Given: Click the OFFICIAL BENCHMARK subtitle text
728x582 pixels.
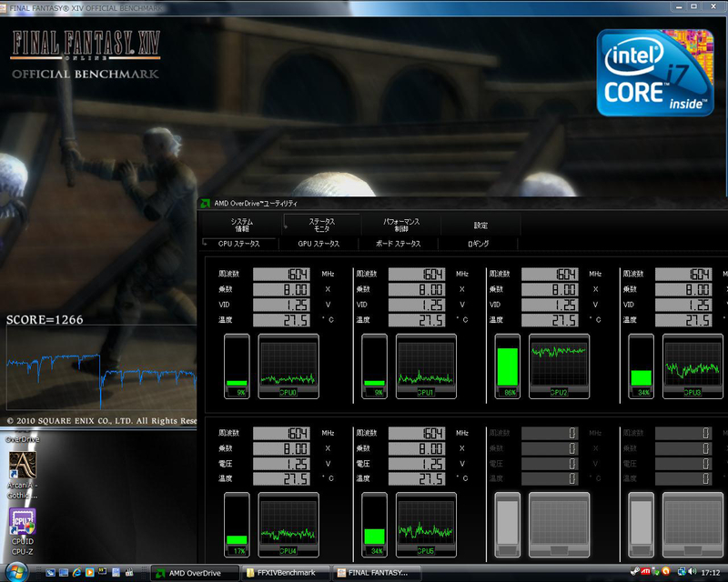Looking at the screenshot, I should pos(86,75).
